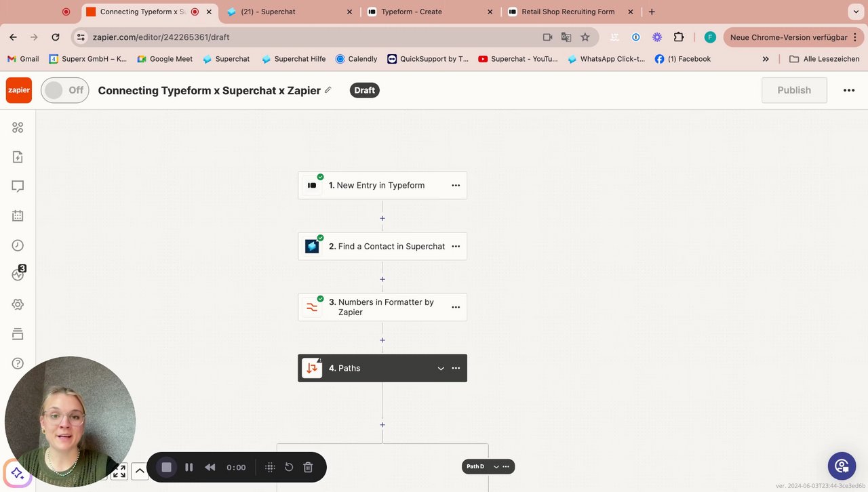Click the rewind button in recorder bar

[x=210, y=467]
